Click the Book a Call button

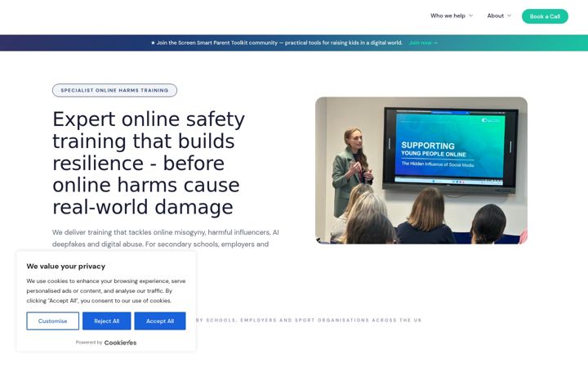545,16
